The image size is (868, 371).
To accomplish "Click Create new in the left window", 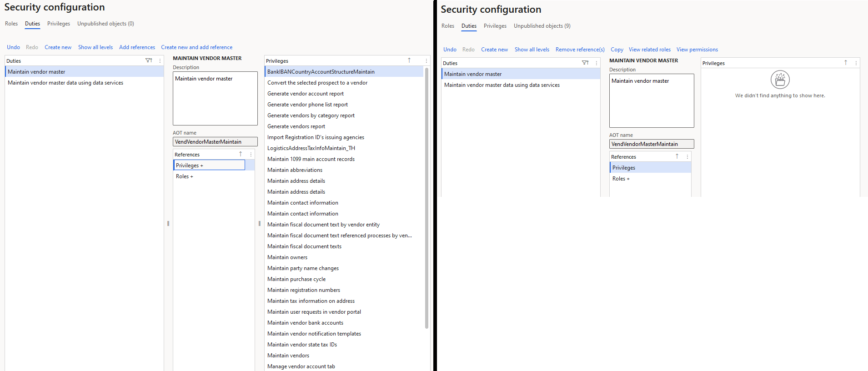I will click(58, 47).
